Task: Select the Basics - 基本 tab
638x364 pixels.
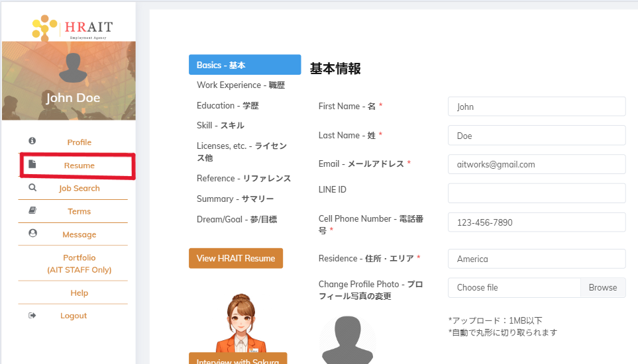Action: 245,65
